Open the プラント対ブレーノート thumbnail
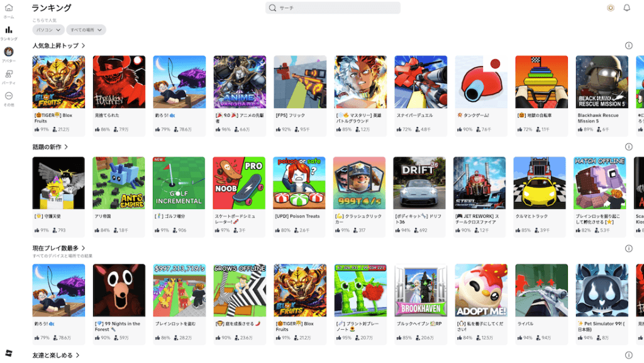The height and width of the screenshot is (363, 644). (x=360, y=290)
